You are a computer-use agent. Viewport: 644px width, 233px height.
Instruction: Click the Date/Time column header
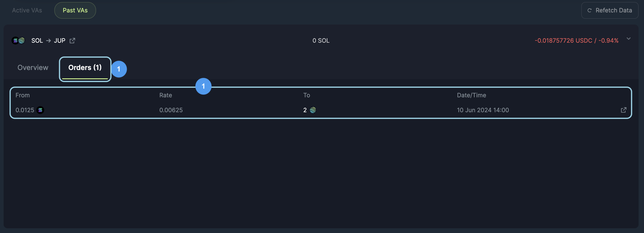point(471,95)
